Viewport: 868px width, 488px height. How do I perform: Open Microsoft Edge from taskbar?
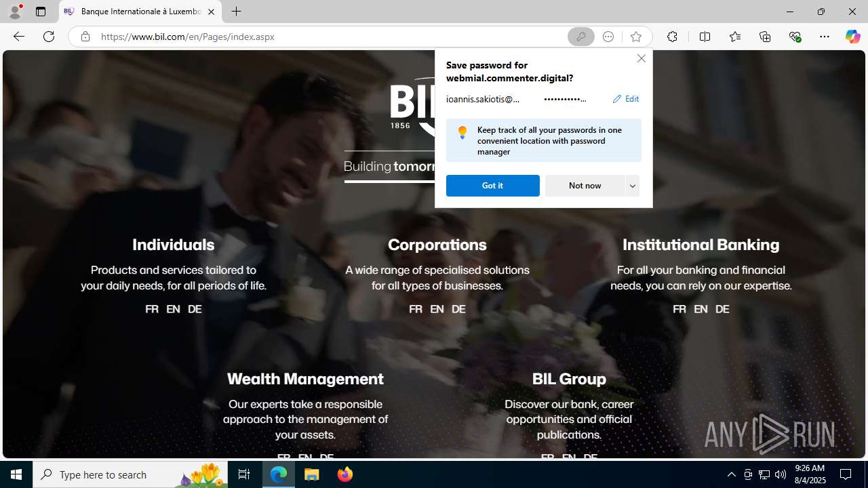click(279, 474)
